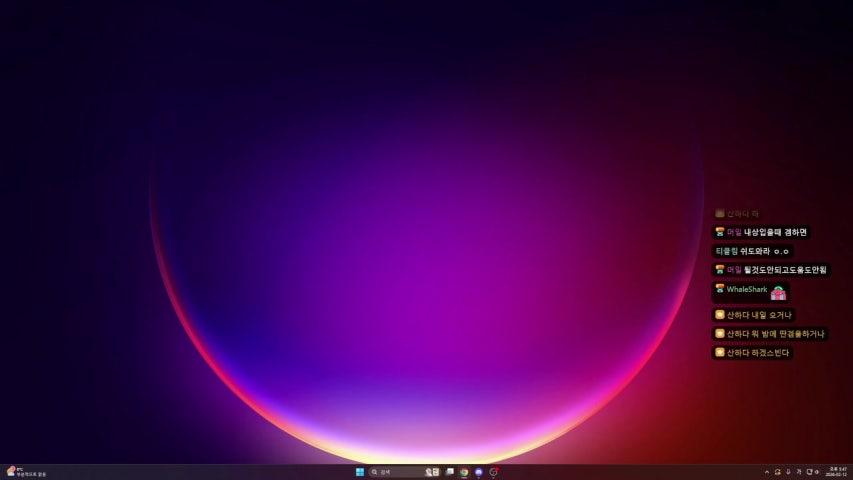The width and height of the screenshot is (853, 480).
Task: Click the '티클링 쉬도와라' chat message
Action: [752, 251]
